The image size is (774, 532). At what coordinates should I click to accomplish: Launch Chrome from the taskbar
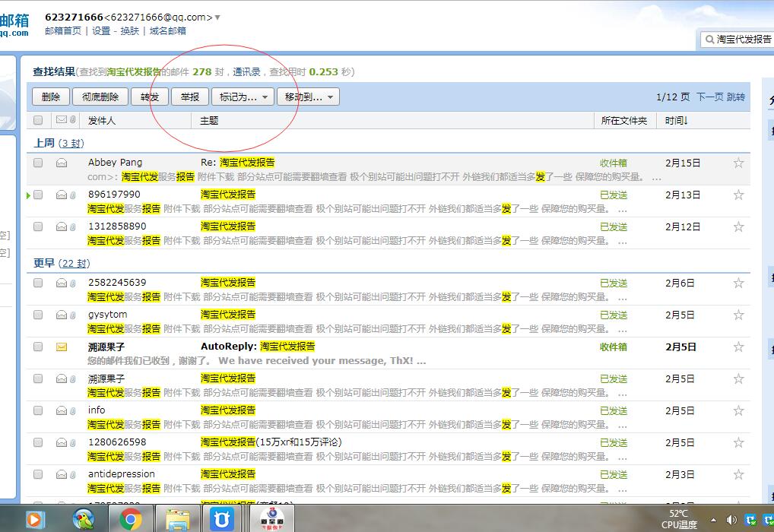(130, 520)
